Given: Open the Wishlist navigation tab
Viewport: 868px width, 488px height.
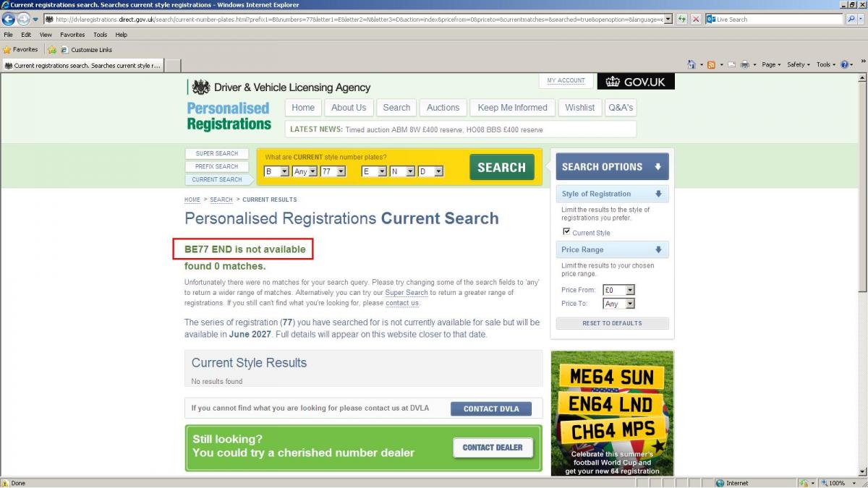Looking at the screenshot, I should 580,108.
